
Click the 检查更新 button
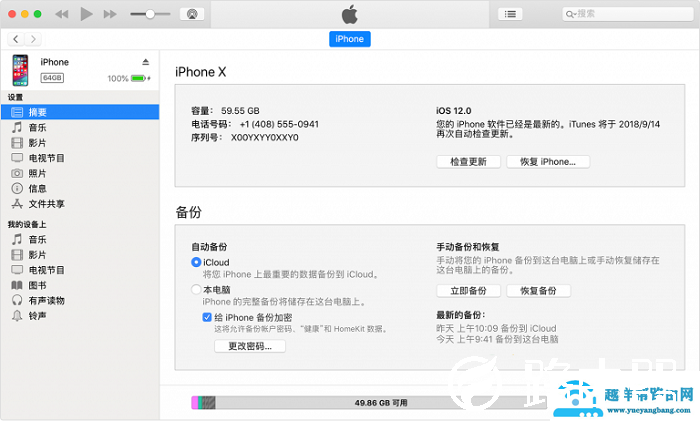[468, 162]
